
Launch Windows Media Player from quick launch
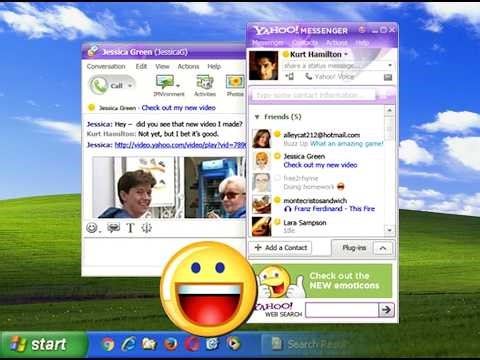[233, 343]
